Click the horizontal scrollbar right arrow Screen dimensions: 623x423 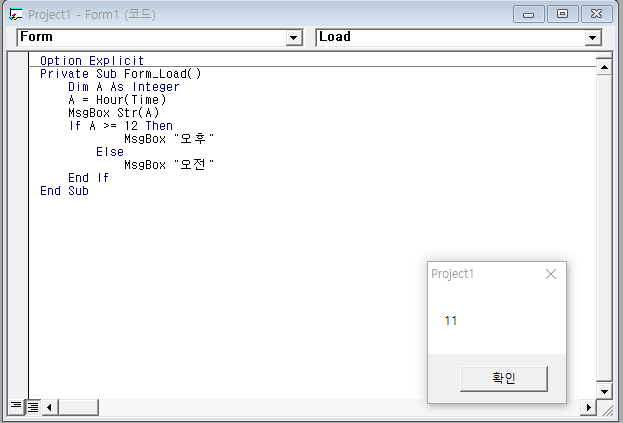click(588, 407)
